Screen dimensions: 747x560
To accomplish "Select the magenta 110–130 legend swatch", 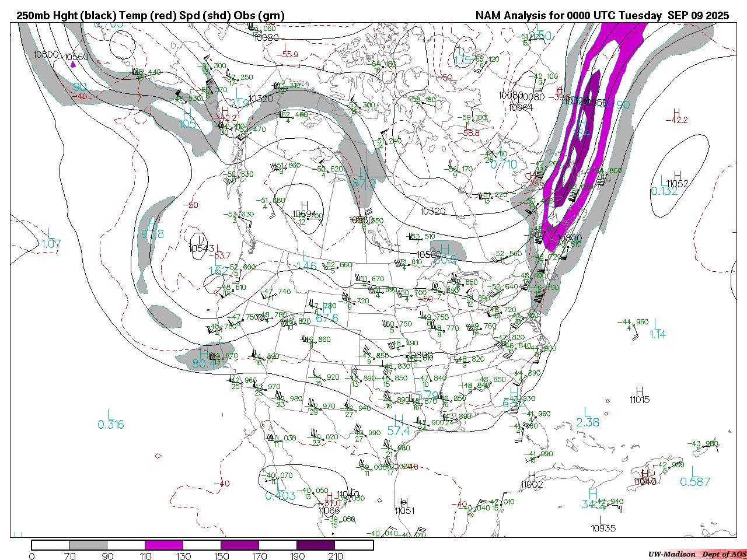I will point(164,545).
